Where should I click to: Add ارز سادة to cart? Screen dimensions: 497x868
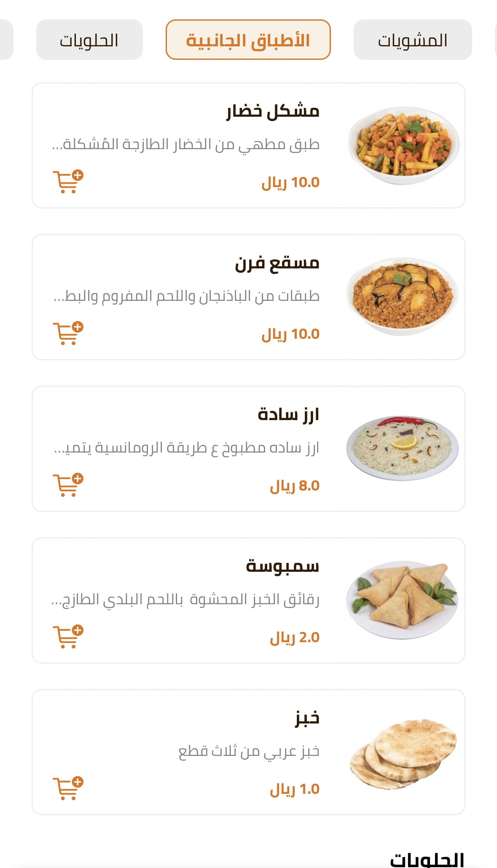68,485
